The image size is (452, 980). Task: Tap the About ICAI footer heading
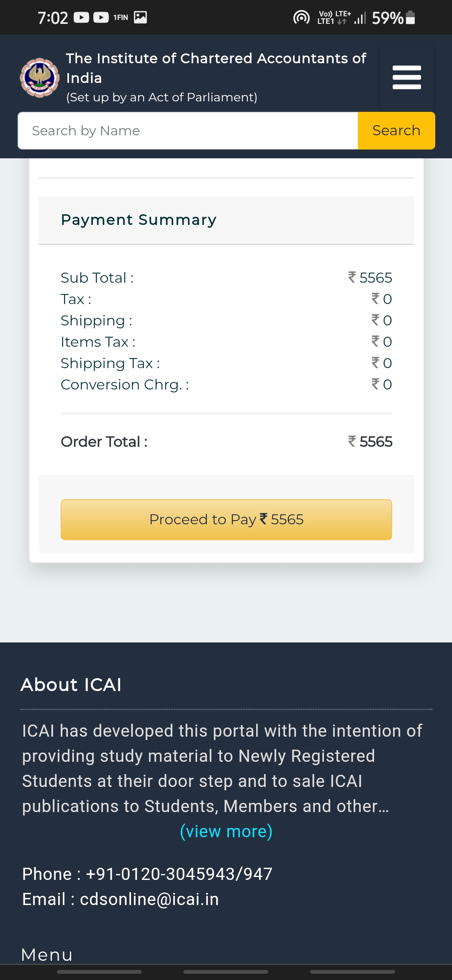point(71,685)
